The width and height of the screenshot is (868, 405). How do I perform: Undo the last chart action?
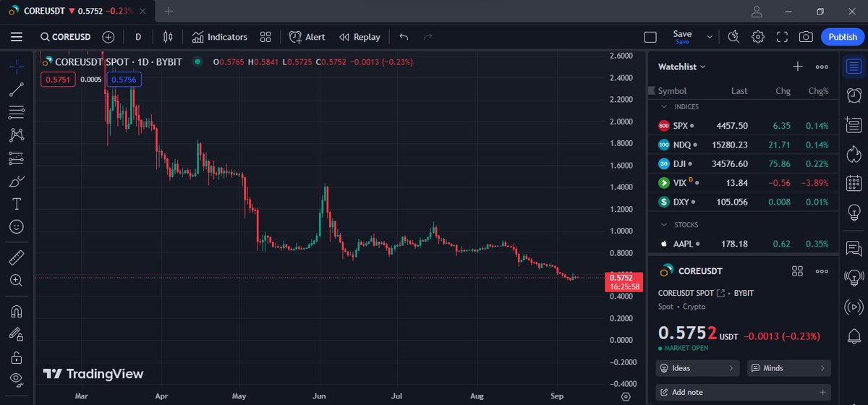pyautogui.click(x=404, y=37)
